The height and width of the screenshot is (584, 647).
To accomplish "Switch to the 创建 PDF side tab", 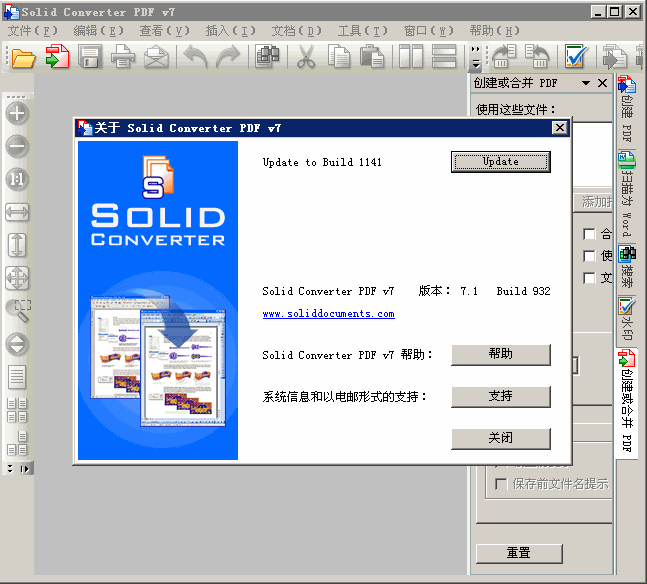I will pyautogui.click(x=626, y=109).
